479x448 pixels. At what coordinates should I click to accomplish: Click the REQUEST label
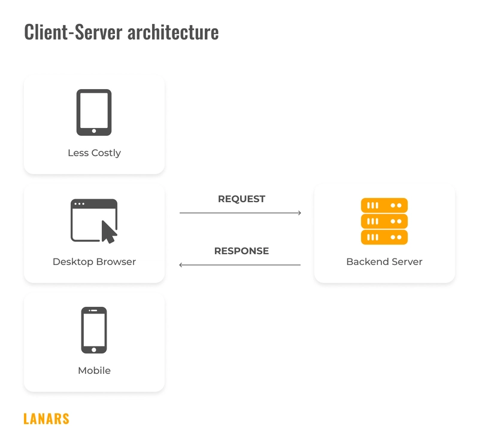click(241, 199)
